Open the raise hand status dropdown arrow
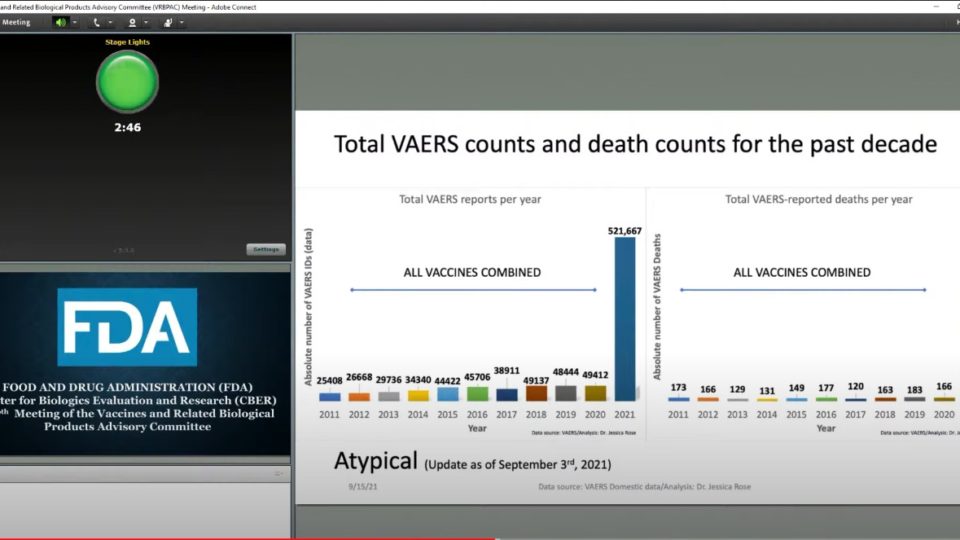Image resolution: width=960 pixels, height=540 pixels. pos(181,23)
